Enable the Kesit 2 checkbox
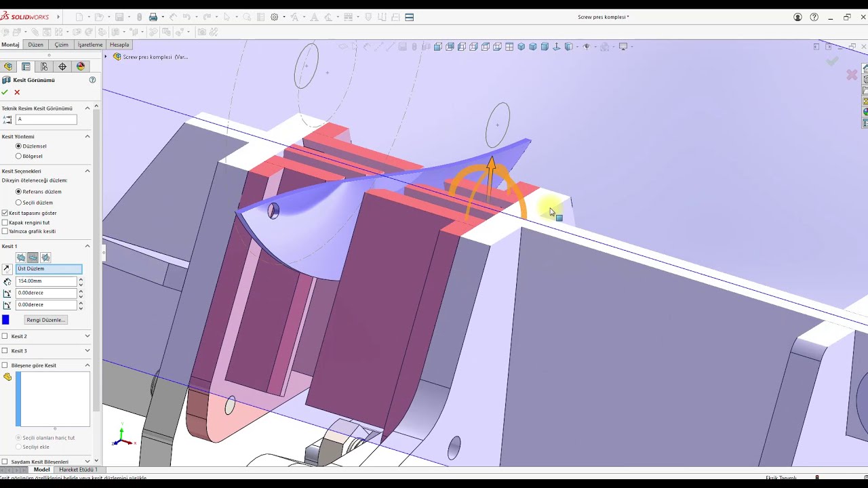The width and height of the screenshot is (868, 488). (x=5, y=336)
